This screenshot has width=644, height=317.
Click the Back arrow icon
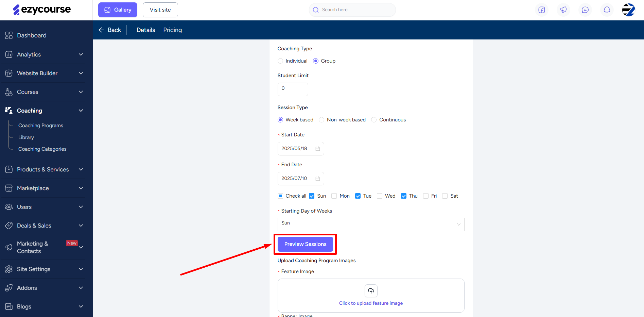[101, 30]
